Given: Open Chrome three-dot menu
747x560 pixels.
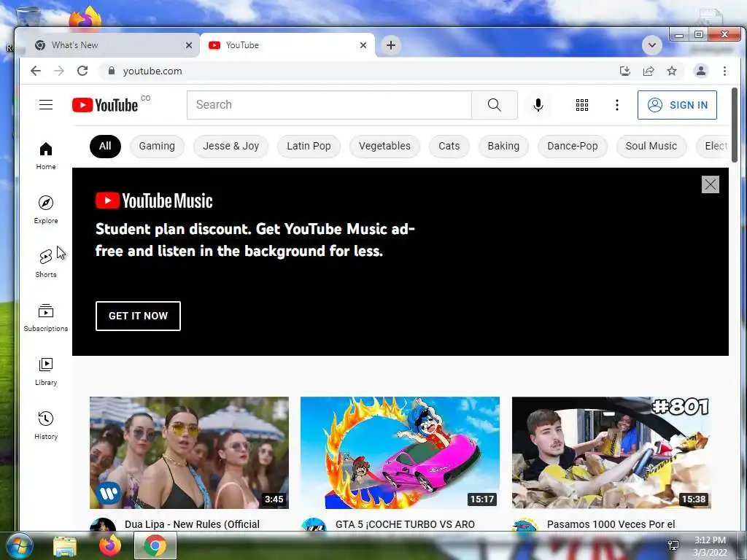Looking at the screenshot, I should (724, 71).
